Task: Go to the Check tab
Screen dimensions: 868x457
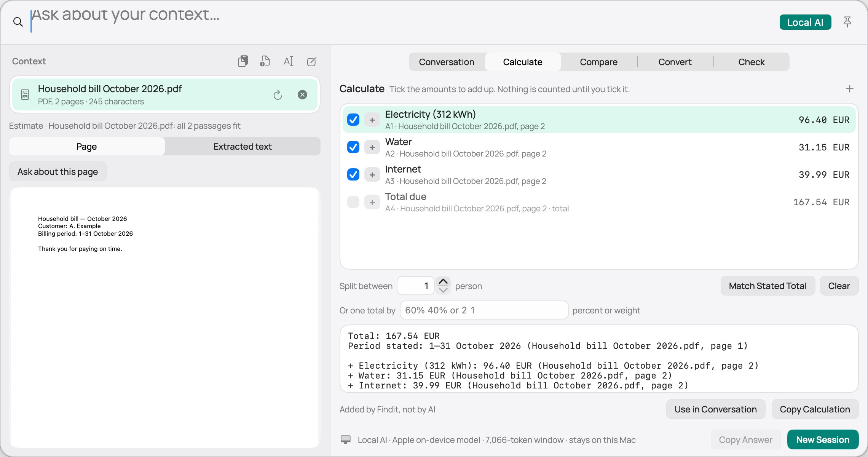Action: (752, 62)
